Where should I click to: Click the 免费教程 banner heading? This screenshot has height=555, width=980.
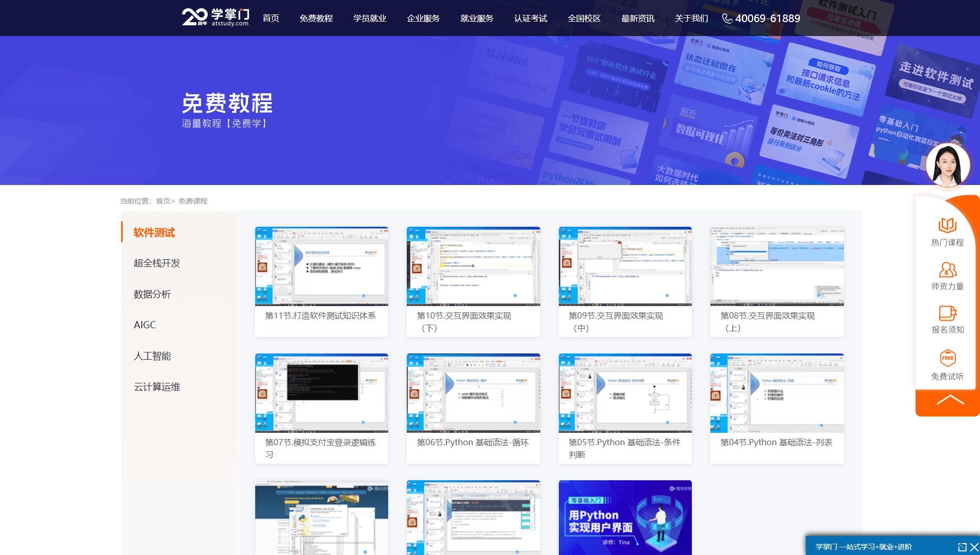point(227,103)
